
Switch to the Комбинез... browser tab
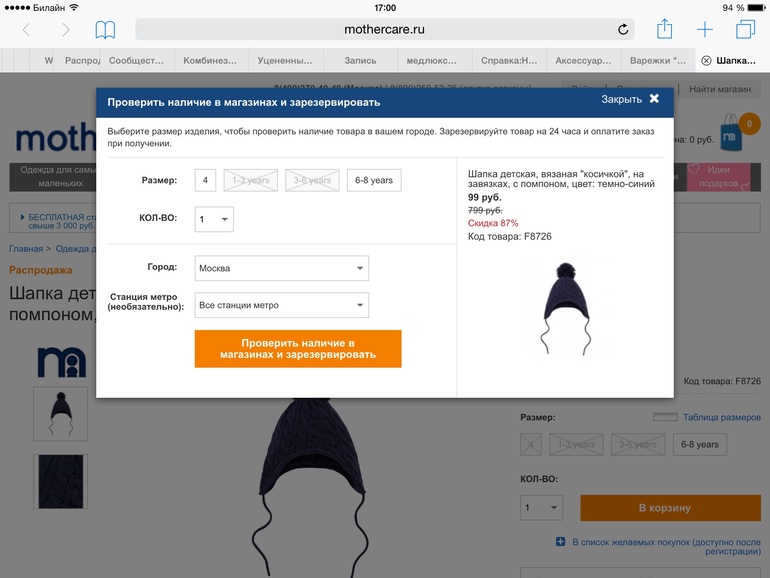pyautogui.click(x=210, y=60)
